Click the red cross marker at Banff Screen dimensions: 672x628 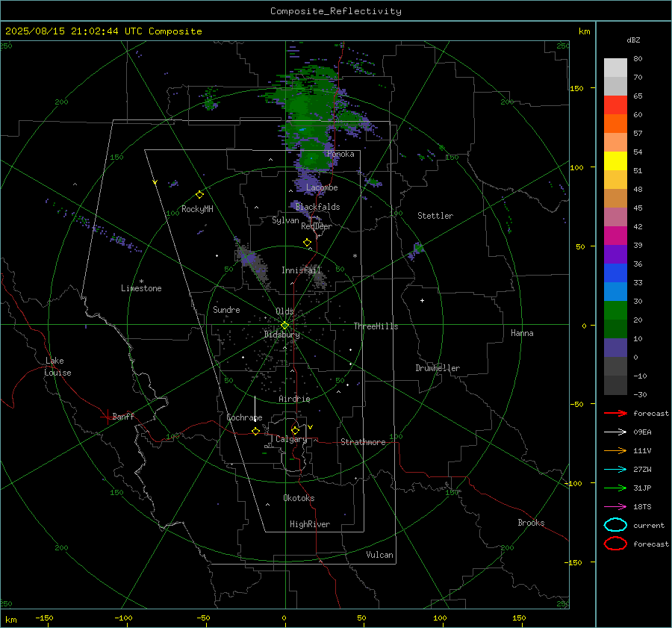(107, 417)
